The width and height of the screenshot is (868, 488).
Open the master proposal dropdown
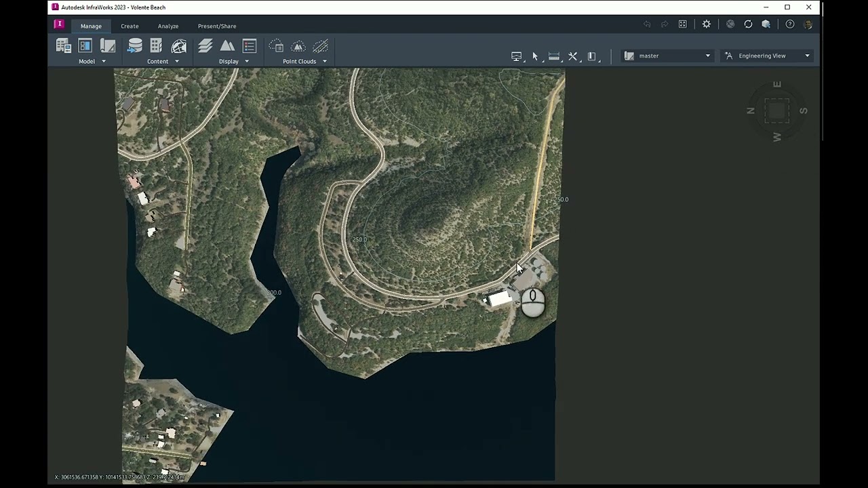(667, 56)
